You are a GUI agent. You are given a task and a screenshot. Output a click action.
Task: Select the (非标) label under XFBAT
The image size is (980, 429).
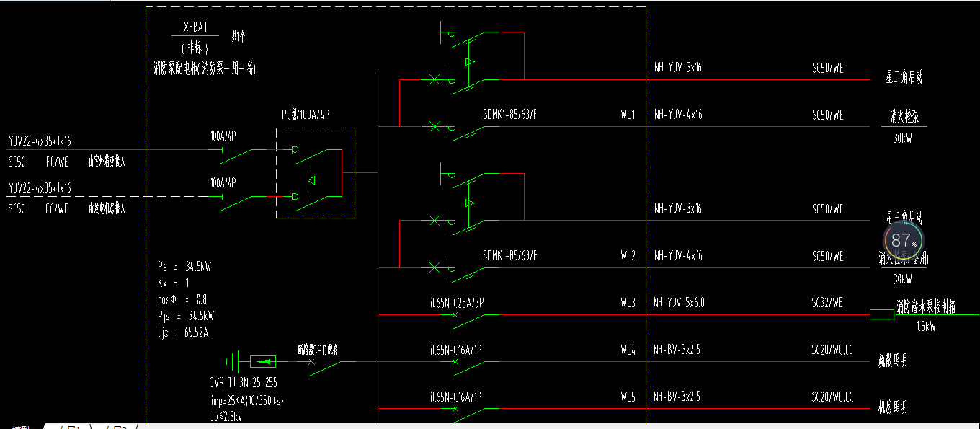click(x=195, y=49)
